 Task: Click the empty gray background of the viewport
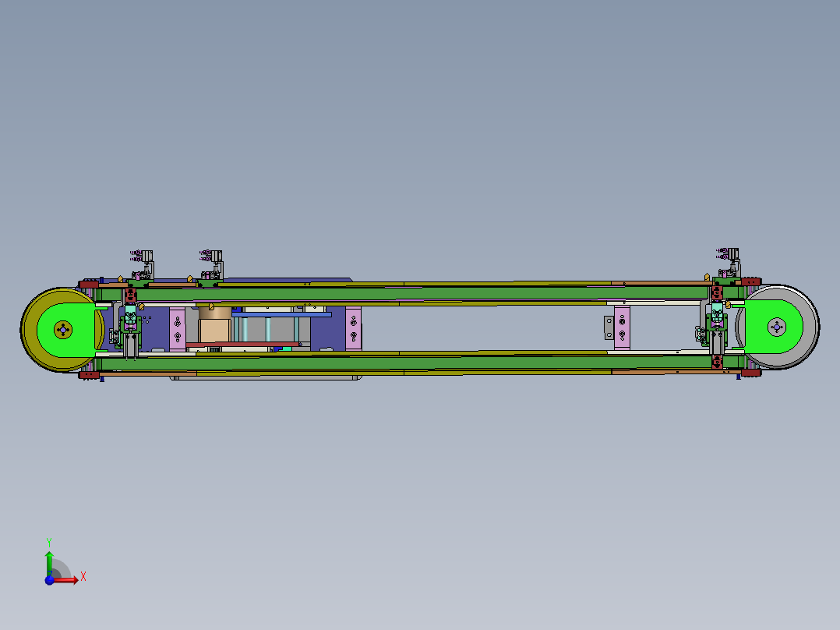point(421,483)
